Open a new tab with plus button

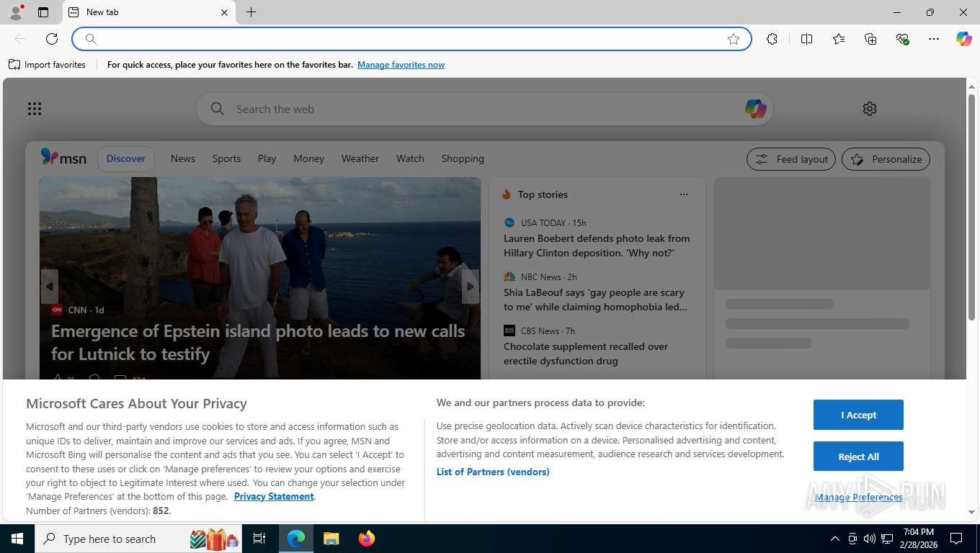(251, 12)
